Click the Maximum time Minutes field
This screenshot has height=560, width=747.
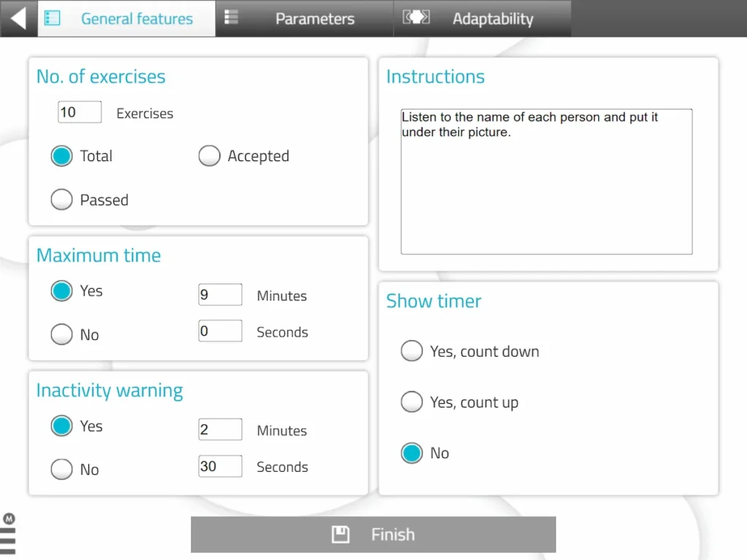pyautogui.click(x=220, y=295)
